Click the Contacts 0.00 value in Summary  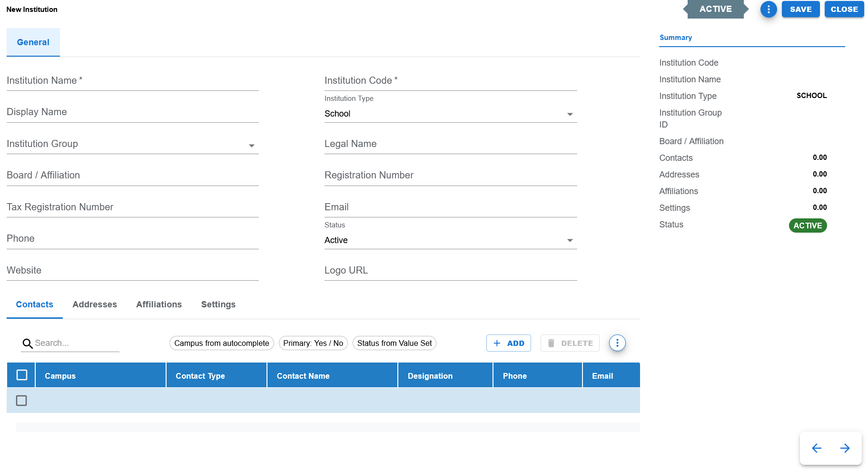tap(819, 157)
